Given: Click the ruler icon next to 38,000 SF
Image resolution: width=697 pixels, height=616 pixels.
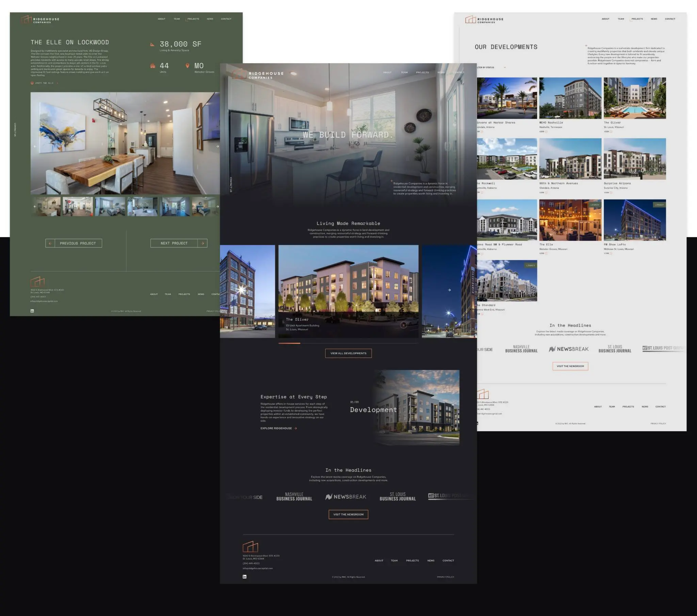Looking at the screenshot, I should coord(152,44).
